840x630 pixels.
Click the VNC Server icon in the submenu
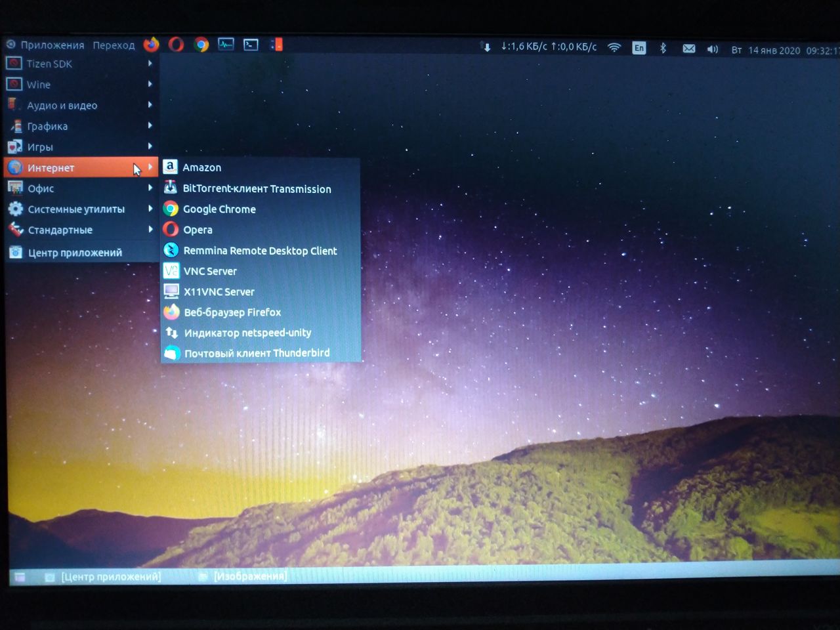pyautogui.click(x=171, y=270)
